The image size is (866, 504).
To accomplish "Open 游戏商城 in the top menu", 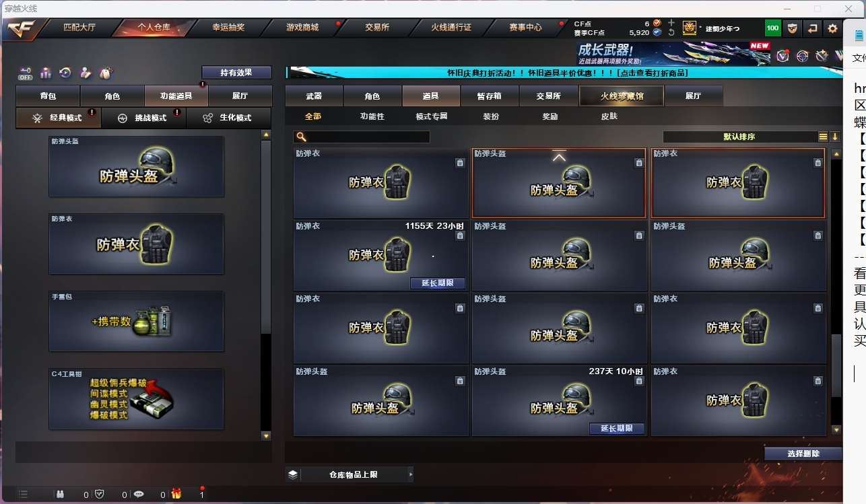I will [x=302, y=28].
